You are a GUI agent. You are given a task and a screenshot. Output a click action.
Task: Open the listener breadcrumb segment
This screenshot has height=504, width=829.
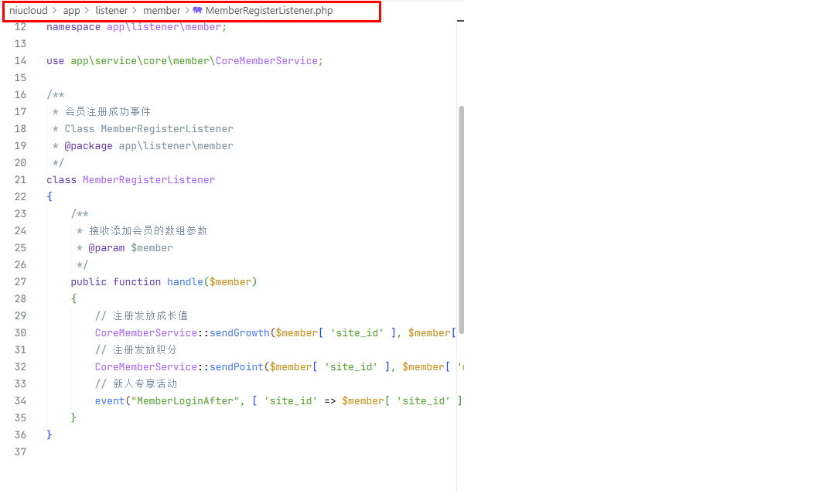pos(111,11)
